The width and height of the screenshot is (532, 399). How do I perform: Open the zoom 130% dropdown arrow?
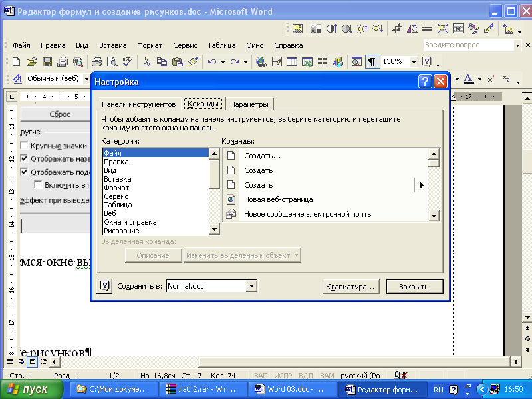pos(414,62)
